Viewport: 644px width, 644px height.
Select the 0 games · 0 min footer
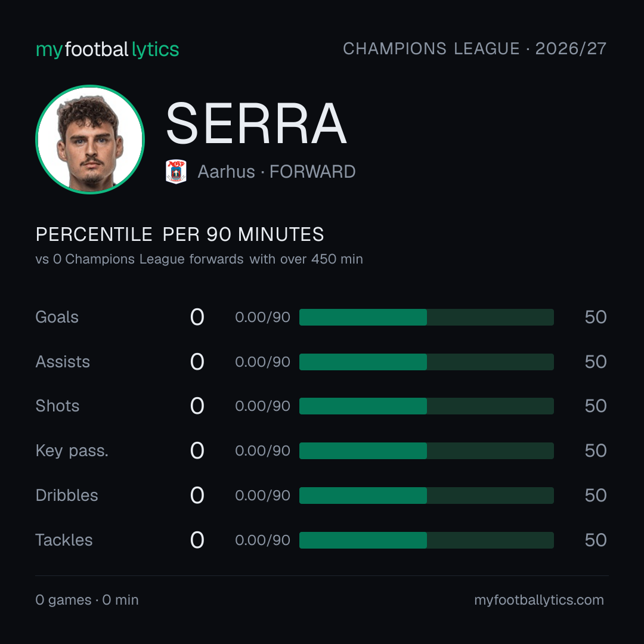[x=86, y=600]
